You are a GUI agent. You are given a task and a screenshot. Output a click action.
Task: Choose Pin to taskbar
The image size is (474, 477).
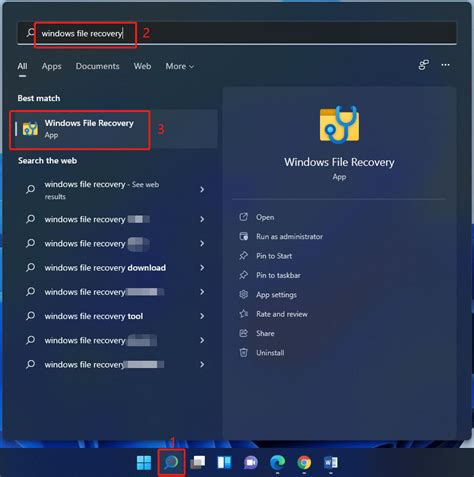click(x=278, y=275)
